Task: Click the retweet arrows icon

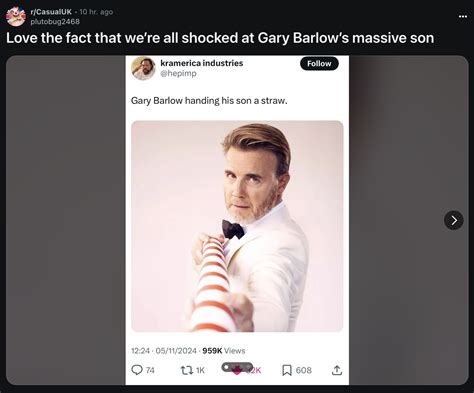Action: pyautogui.click(x=187, y=370)
